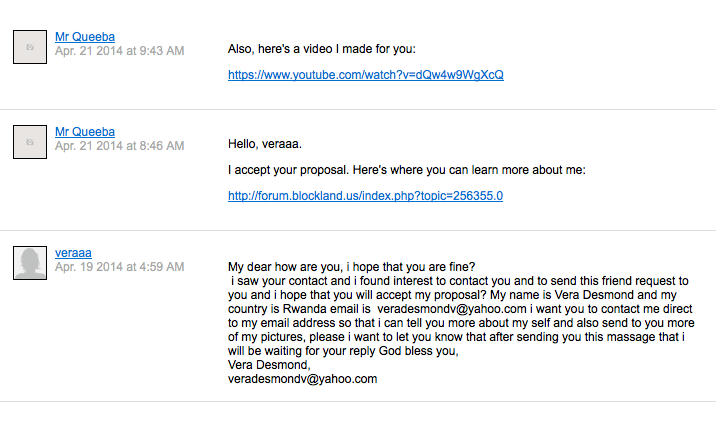This screenshot has width=728, height=424.
Task: Click the final veradesmondv@yahoo.com signature email
Action: click(x=302, y=379)
